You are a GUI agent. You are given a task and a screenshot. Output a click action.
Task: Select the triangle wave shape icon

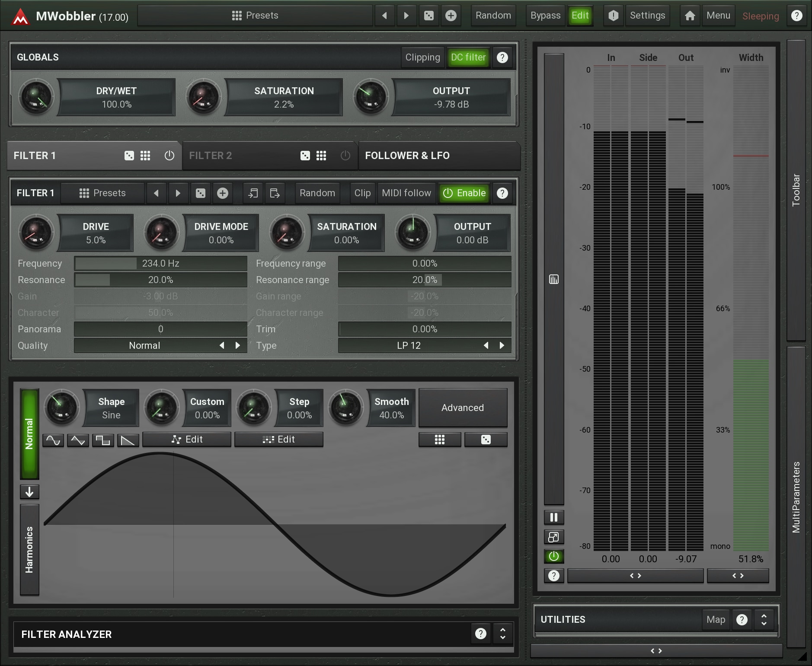pyautogui.click(x=78, y=440)
